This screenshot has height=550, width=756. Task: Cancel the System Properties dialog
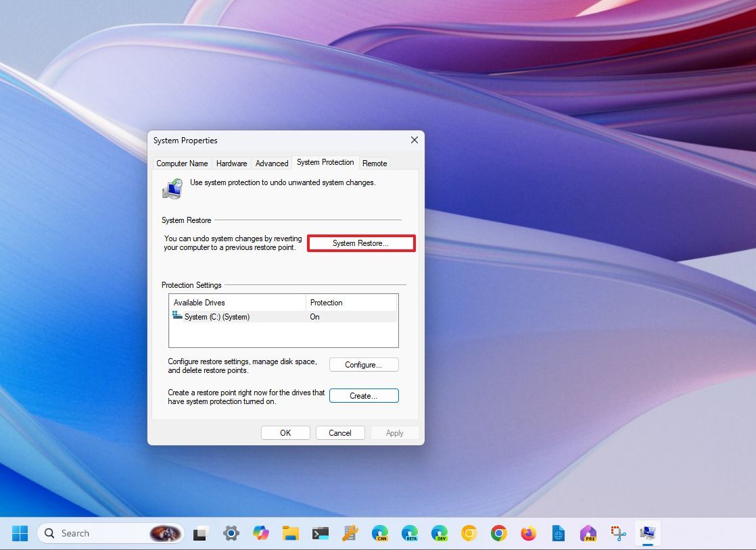click(x=340, y=432)
